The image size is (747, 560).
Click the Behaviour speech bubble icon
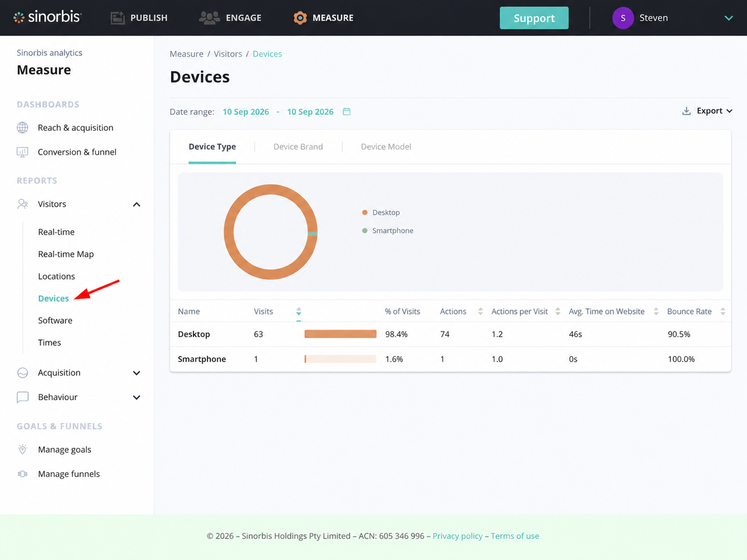point(23,397)
